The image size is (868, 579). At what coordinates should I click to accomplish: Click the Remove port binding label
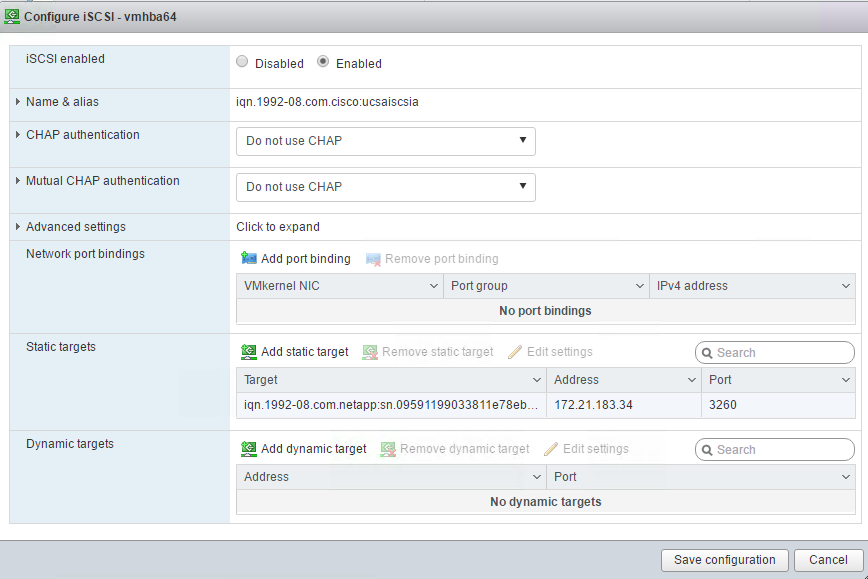pos(442,259)
